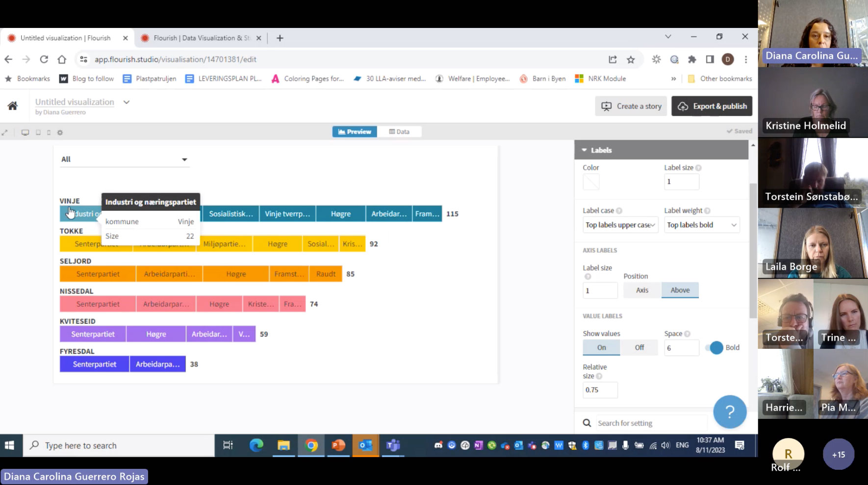This screenshot has height=485, width=868.
Task: Toggle the Bold value labels switch
Action: click(715, 347)
